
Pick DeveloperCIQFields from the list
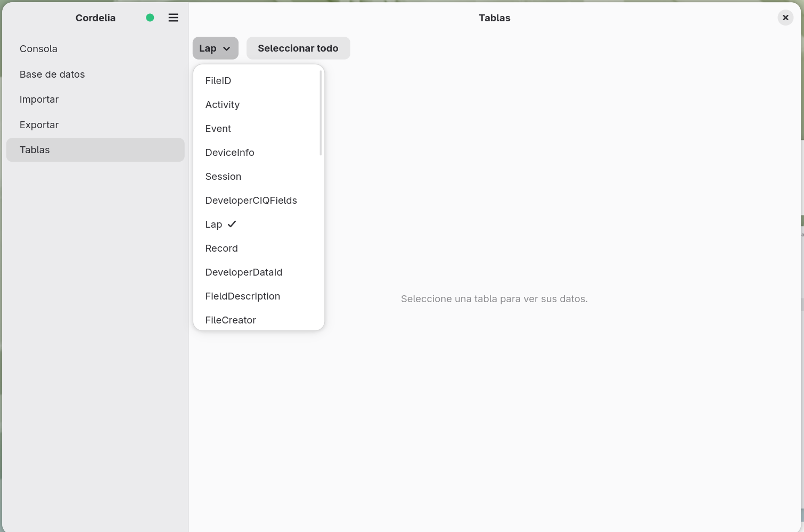tap(259, 201)
